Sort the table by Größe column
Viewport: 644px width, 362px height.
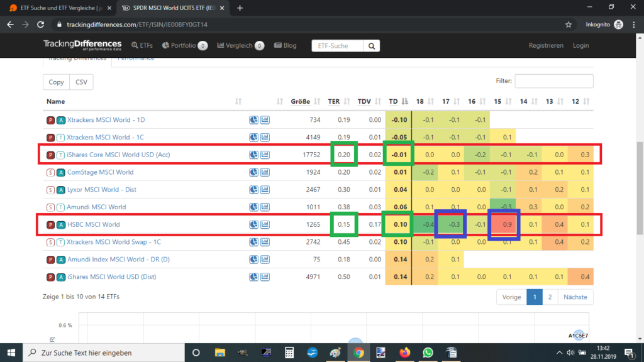click(306, 101)
